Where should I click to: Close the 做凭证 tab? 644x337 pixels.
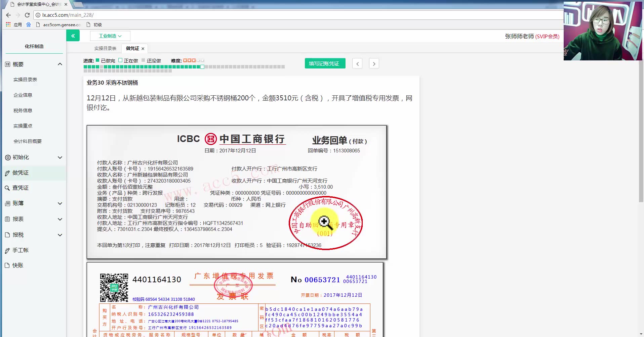(143, 49)
